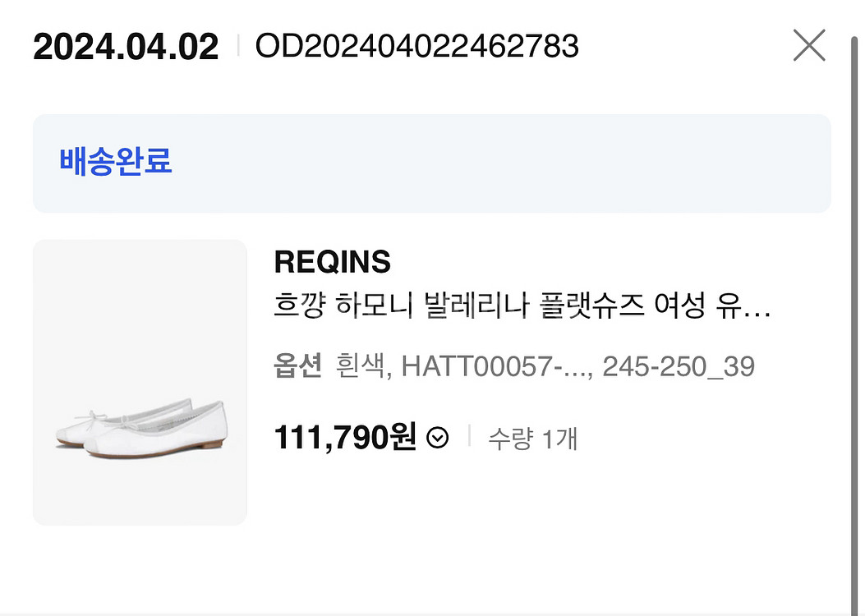
Task: Open the REQINS brand page
Action: (x=332, y=262)
